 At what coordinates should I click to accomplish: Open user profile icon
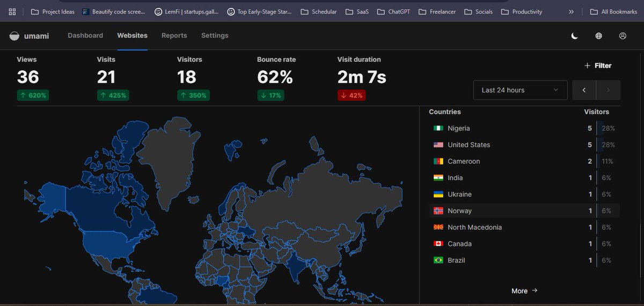[623, 36]
